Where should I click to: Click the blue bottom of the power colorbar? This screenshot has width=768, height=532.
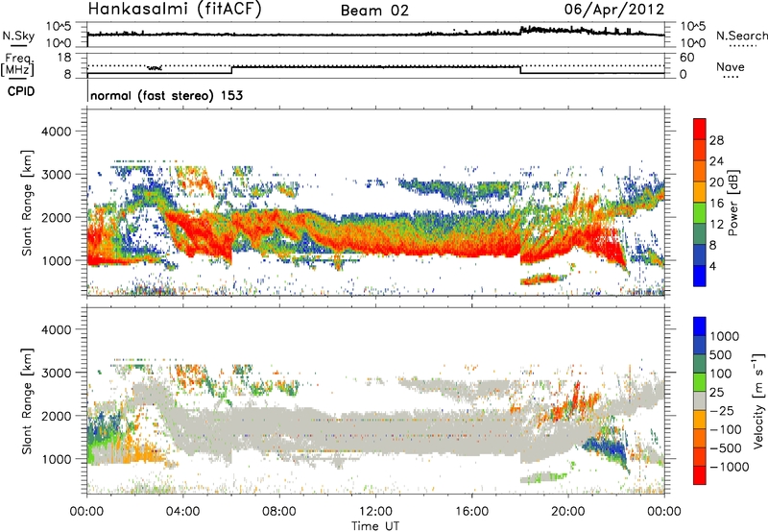(x=700, y=277)
